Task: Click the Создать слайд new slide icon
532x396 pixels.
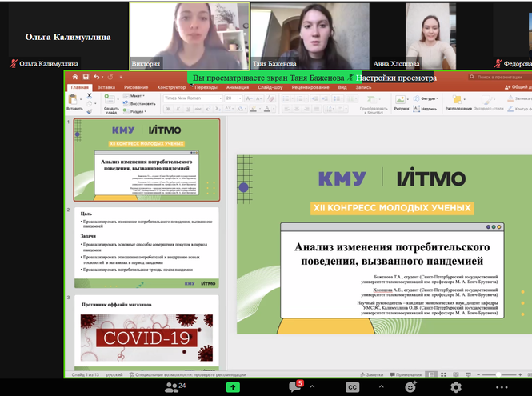Action: 111,102
